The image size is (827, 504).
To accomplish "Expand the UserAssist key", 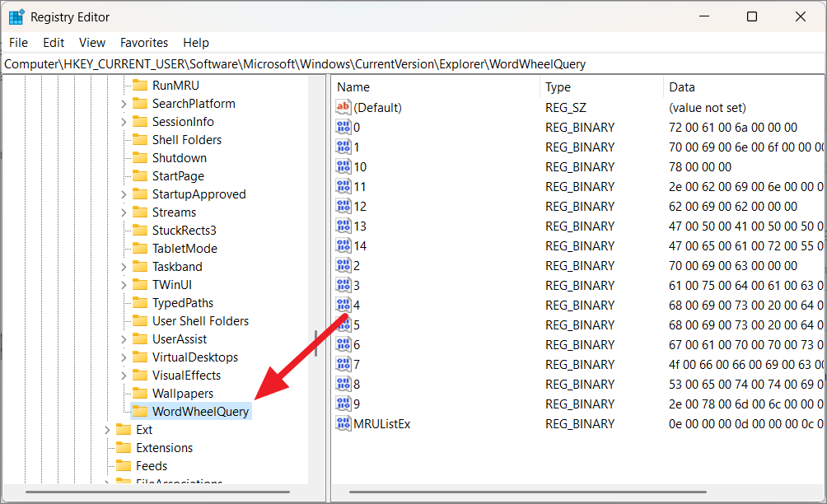I will click(x=124, y=339).
